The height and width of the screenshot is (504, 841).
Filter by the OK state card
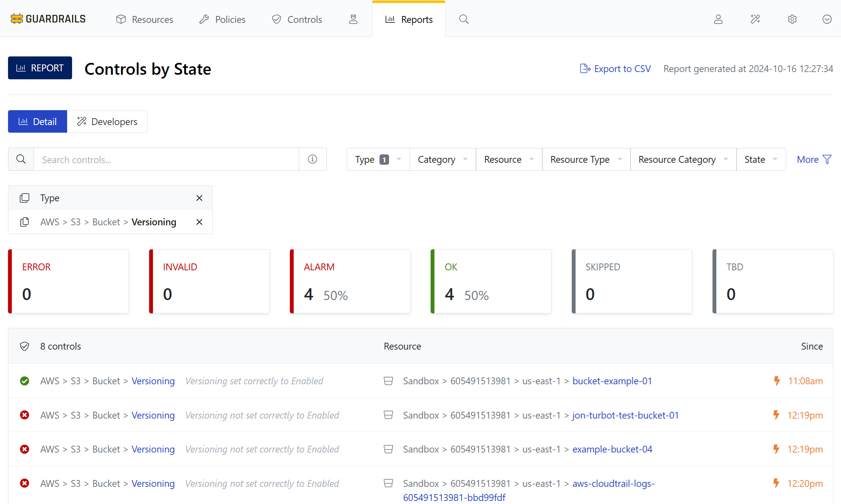click(491, 281)
